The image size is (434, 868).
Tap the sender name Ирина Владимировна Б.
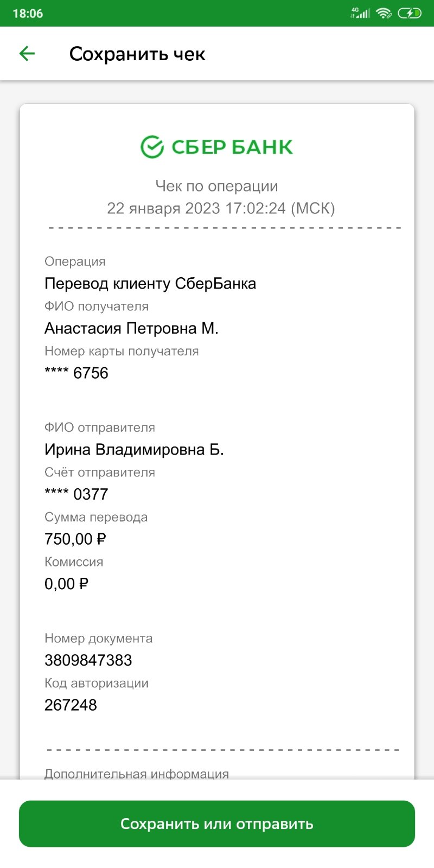point(134,450)
